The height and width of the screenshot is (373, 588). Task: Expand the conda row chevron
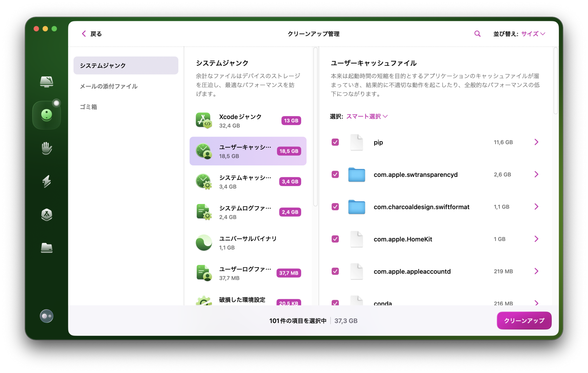point(536,303)
